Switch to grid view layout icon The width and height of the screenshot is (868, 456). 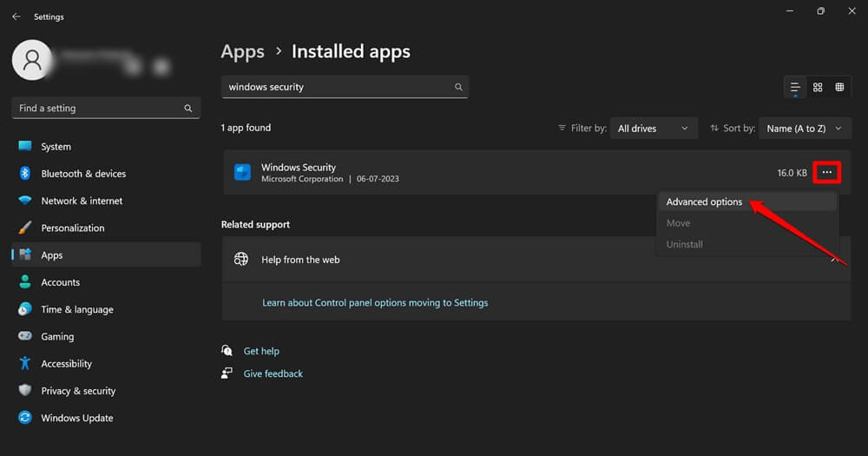[818, 88]
